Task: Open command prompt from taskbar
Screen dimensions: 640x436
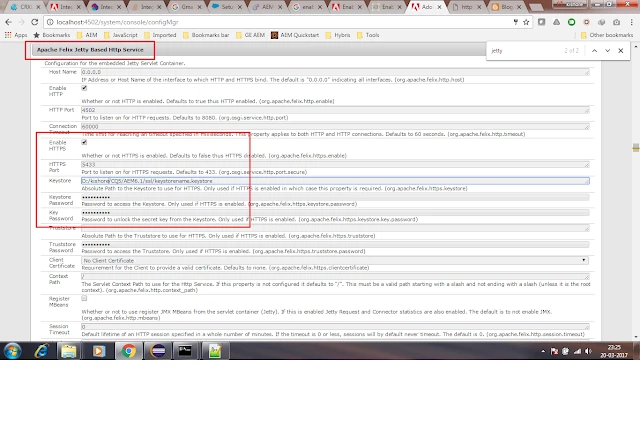Action: [185, 351]
